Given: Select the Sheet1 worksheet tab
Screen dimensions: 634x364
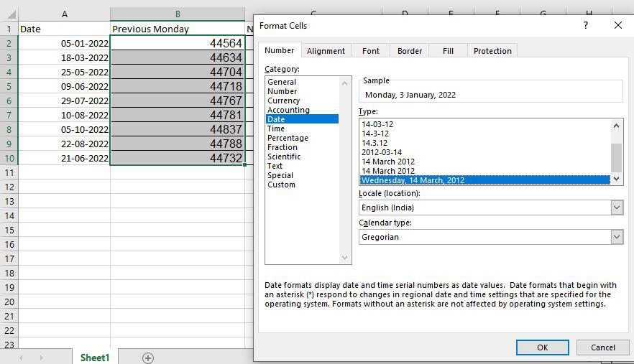Looking at the screenshot, I should pos(95,358).
